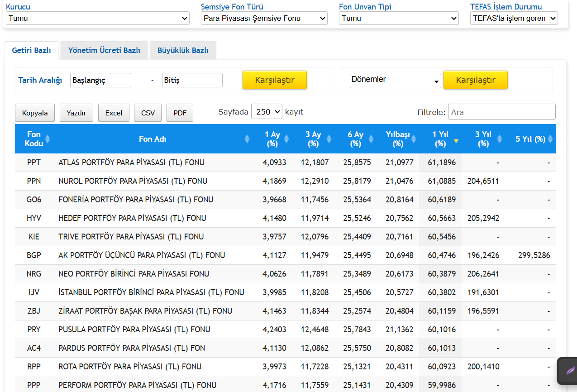Click ZİRAAT PORTFÖY BAŞAK PARA PİYASASI (TL) FONU

tap(145, 311)
